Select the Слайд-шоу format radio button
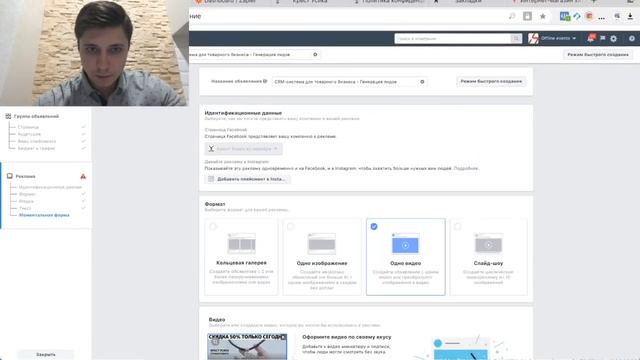Viewport: 640px width, 360px height. tap(458, 227)
